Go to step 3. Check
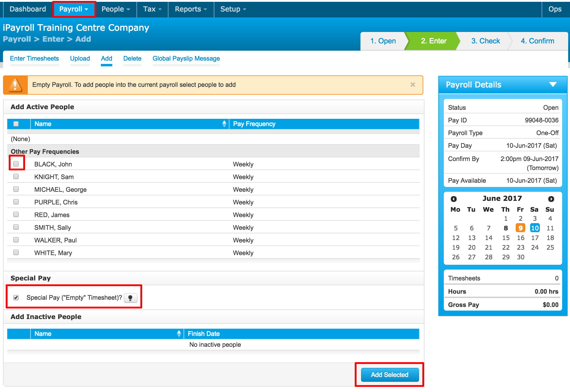The width and height of the screenshot is (570, 392). pos(485,41)
